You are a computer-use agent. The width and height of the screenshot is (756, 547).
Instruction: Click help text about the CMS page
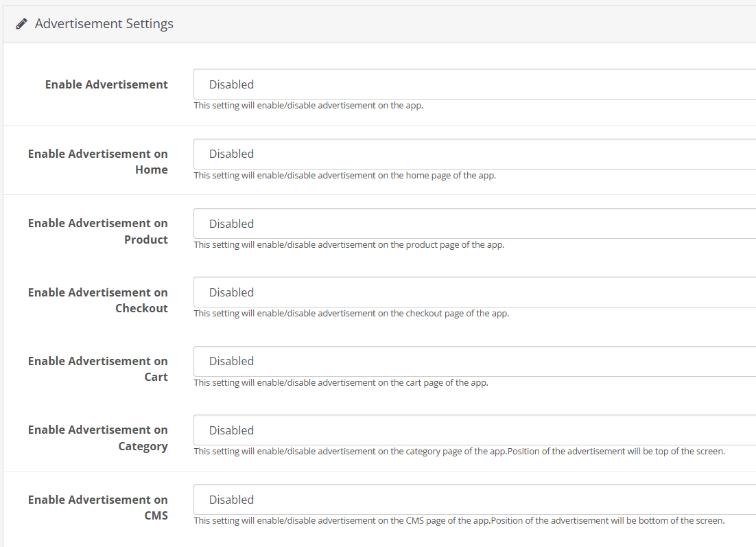pyautogui.click(x=460, y=520)
